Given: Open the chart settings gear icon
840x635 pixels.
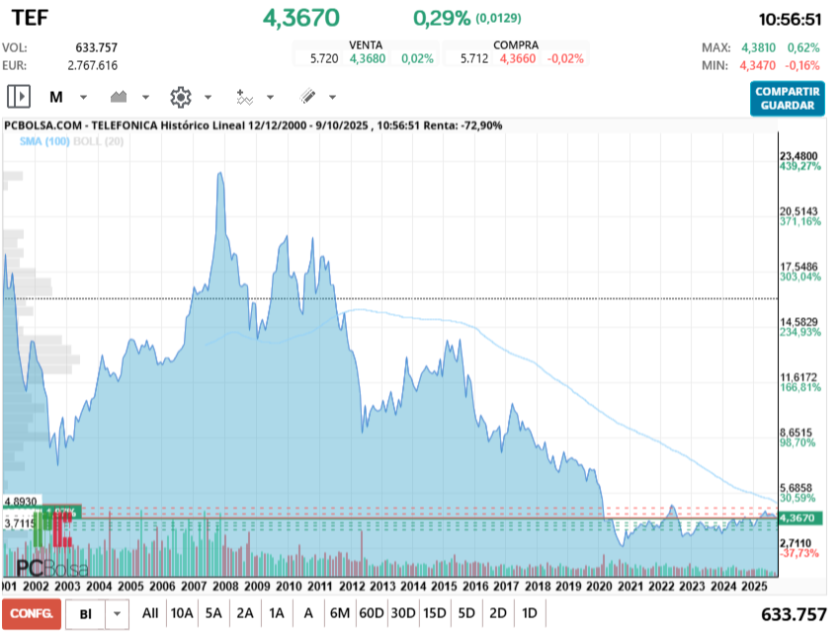Looking at the screenshot, I should coord(180,97).
